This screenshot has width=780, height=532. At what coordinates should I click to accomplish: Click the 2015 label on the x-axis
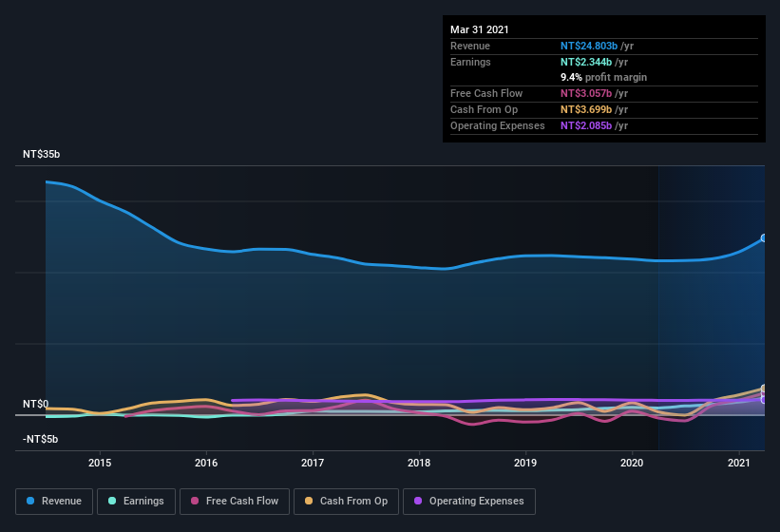point(100,463)
